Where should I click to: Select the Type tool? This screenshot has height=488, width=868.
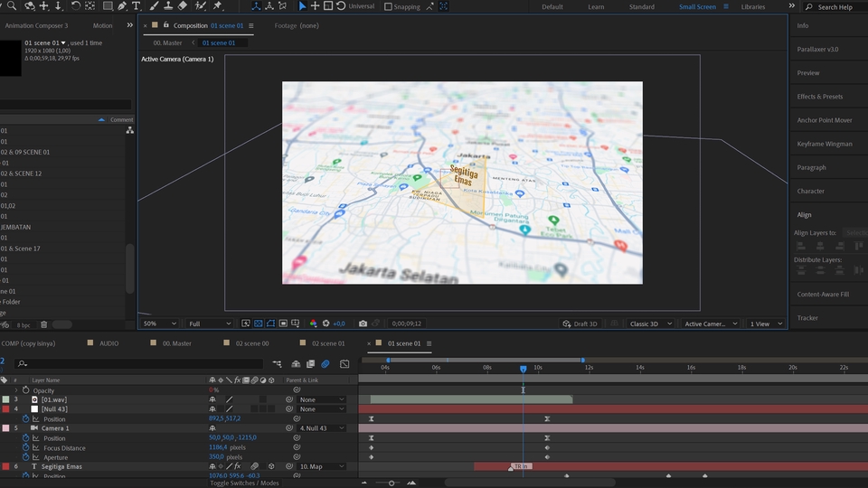pos(137,5)
